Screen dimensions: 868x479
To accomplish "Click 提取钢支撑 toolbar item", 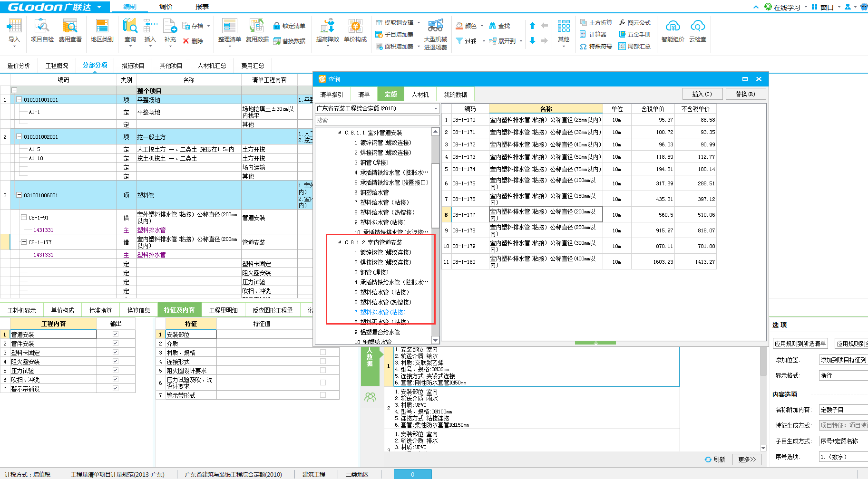I will (x=395, y=23).
